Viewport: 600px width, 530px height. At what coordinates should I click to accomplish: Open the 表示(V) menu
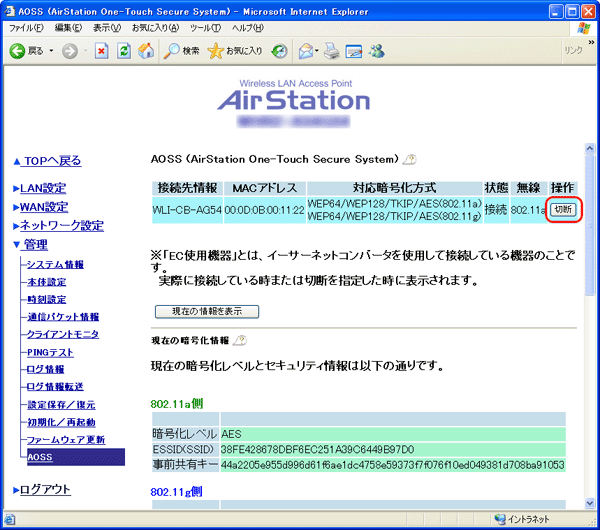(x=107, y=28)
